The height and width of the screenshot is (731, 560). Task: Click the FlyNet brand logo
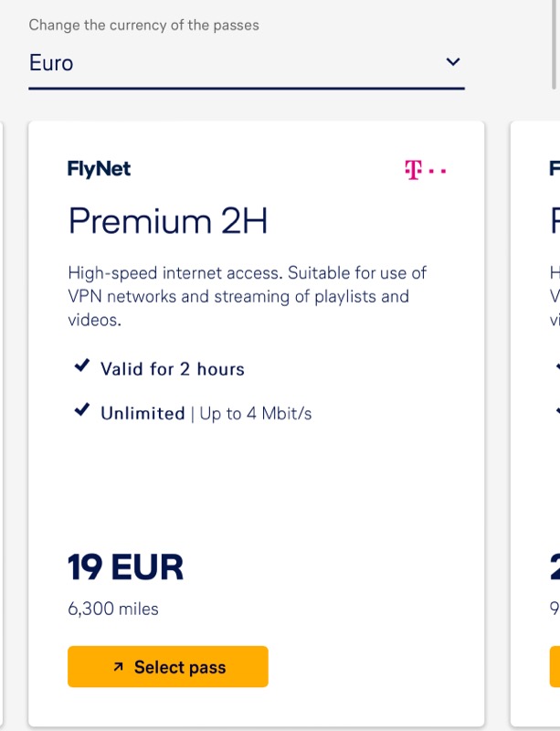coord(99,169)
